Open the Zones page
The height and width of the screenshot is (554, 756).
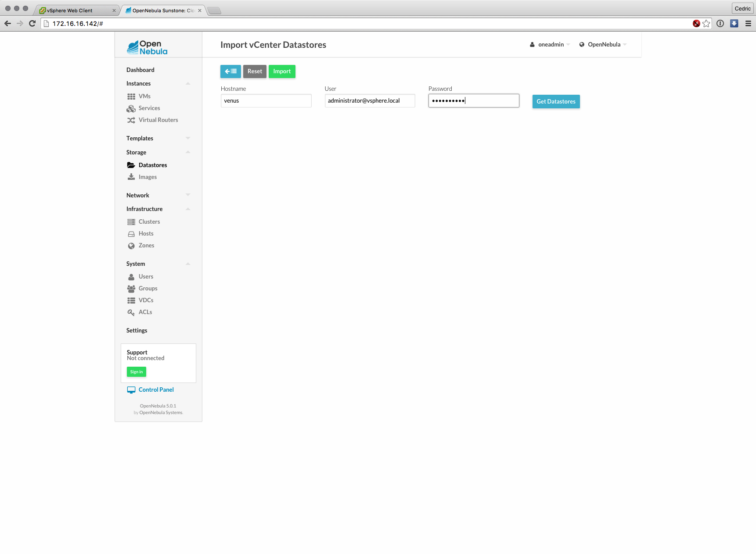click(x=146, y=245)
